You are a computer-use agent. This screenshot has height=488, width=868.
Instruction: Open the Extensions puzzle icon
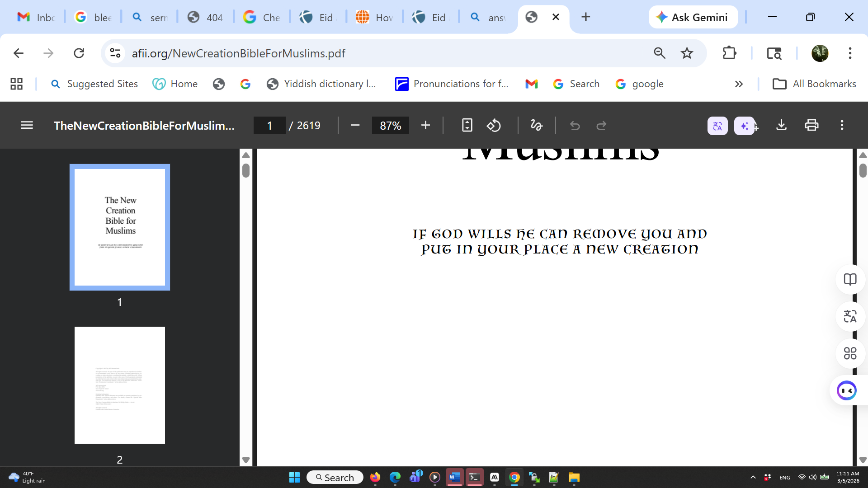click(x=729, y=53)
